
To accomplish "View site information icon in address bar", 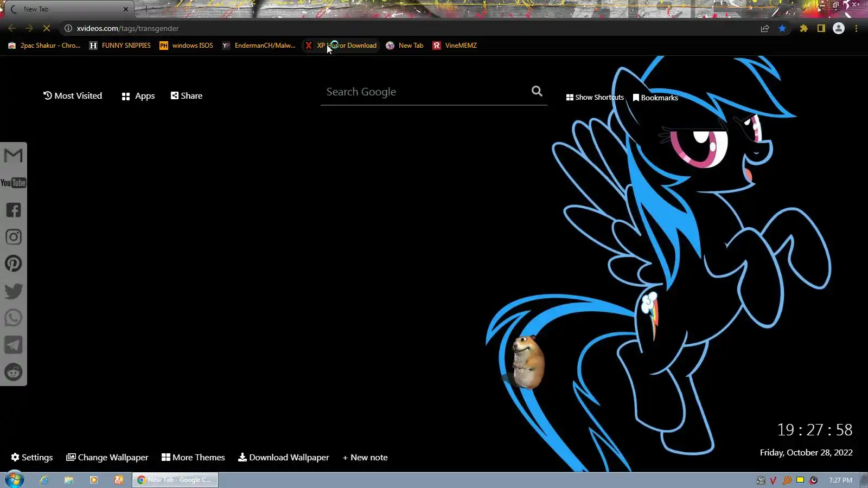I will click(x=68, y=28).
